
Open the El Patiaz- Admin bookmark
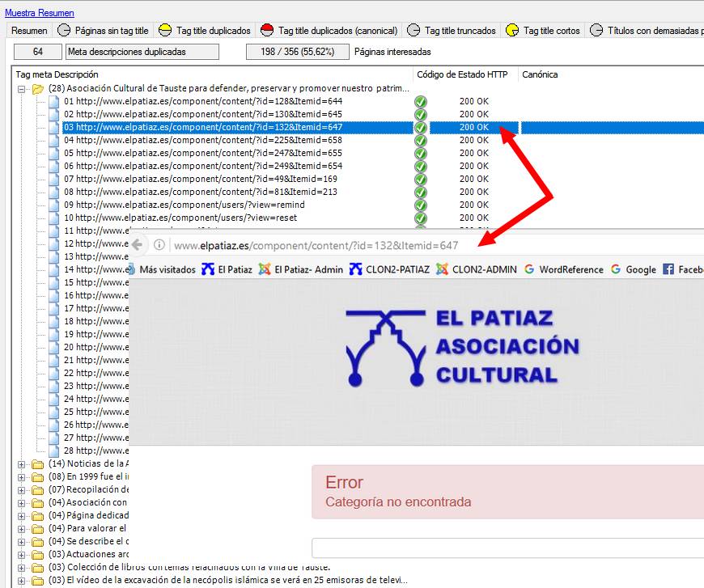pyautogui.click(x=300, y=269)
